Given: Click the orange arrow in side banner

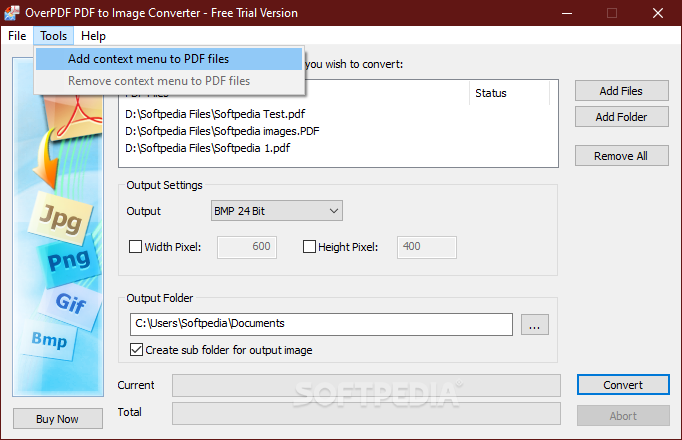Looking at the screenshot, I should tap(45, 159).
